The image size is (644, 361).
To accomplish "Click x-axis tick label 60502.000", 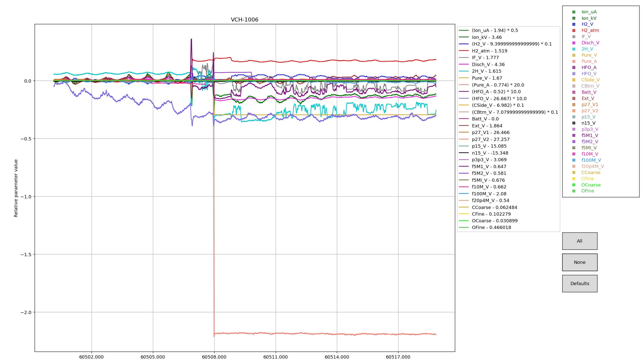I will point(92,357).
